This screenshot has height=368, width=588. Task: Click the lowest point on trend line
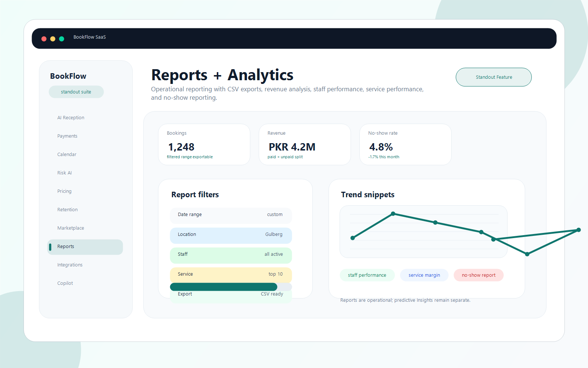click(x=527, y=254)
